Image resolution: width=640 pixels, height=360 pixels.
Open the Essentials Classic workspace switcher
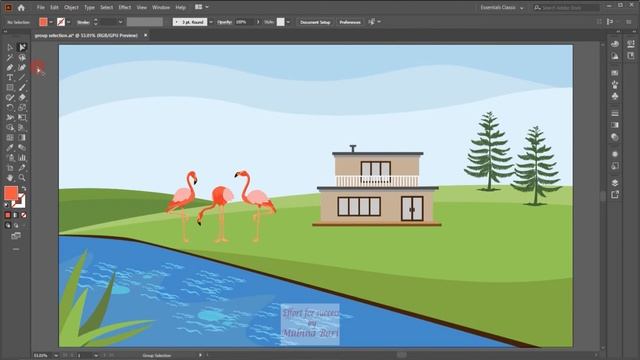502,7
